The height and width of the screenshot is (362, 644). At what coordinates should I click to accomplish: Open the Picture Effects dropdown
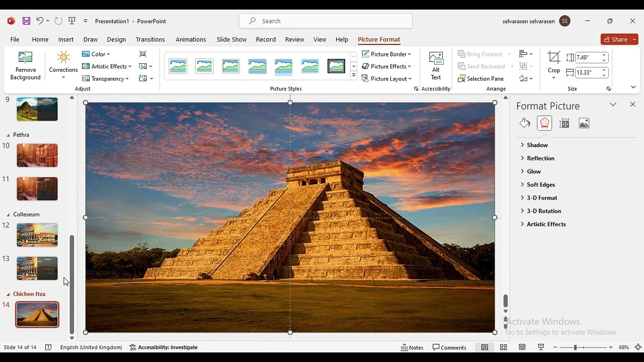[386, 66]
